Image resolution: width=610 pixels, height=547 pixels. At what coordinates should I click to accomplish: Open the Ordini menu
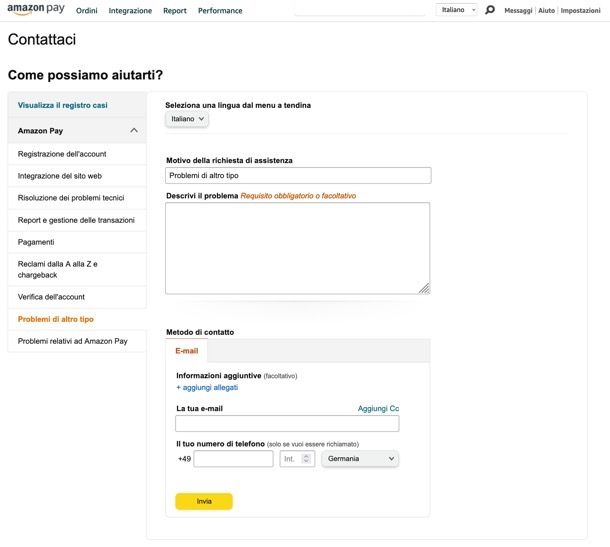pyautogui.click(x=87, y=11)
